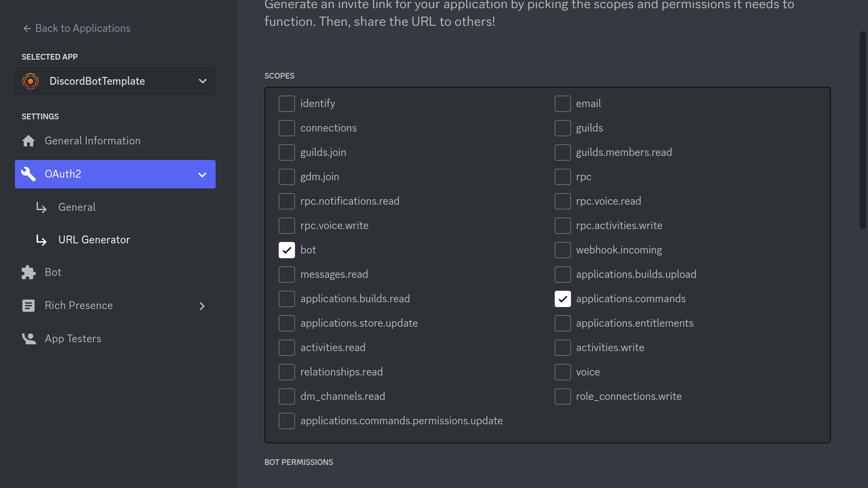
Task: Open the OAuth2 General subpage
Action: point(77,207)
